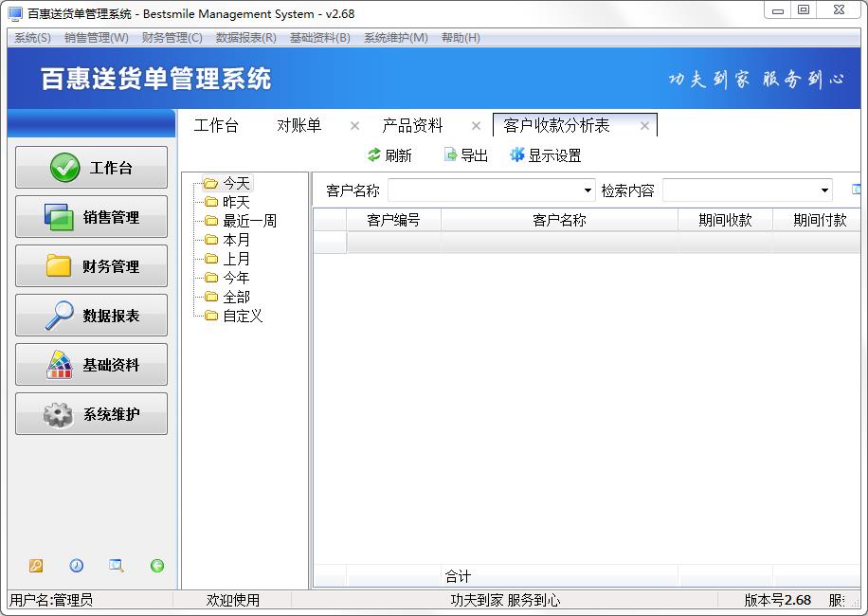Click the blue clock icon
Viewport: 868px width, 616px height.
(76, 566)
